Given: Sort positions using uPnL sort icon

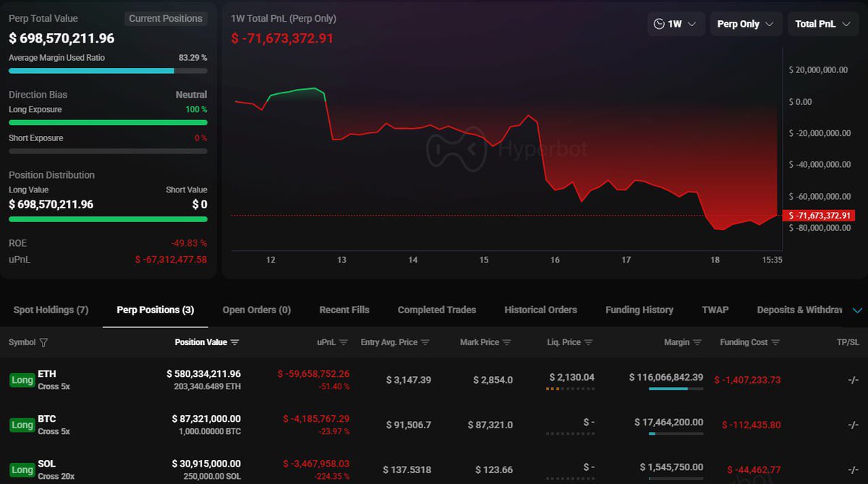Looking at the screenshot, I should point(344,342).
